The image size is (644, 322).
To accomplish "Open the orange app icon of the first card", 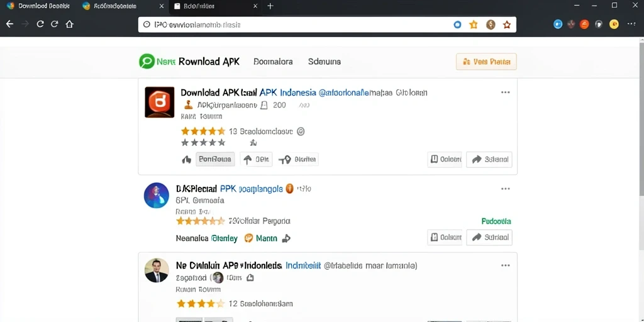I will (159, 103).
